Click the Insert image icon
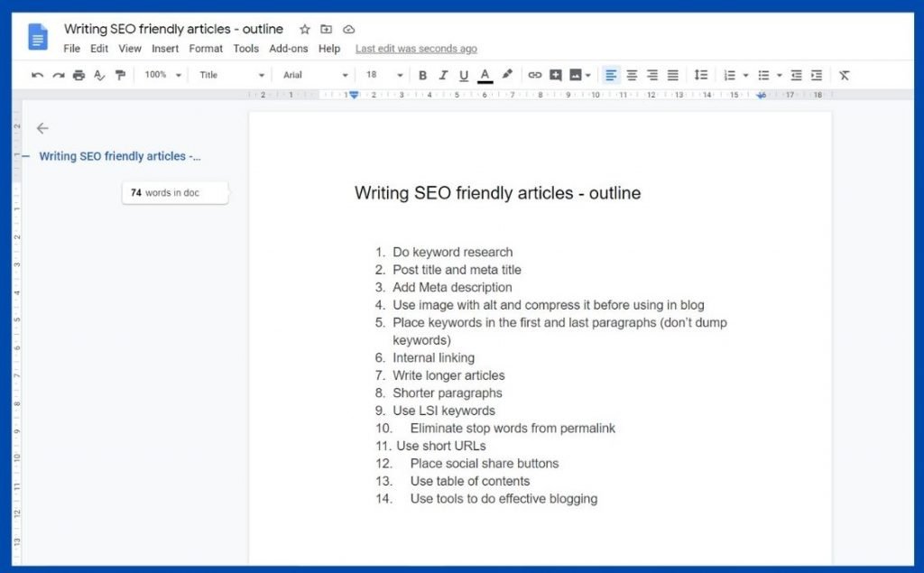This screenshot has height=573, width=924. 576,76
